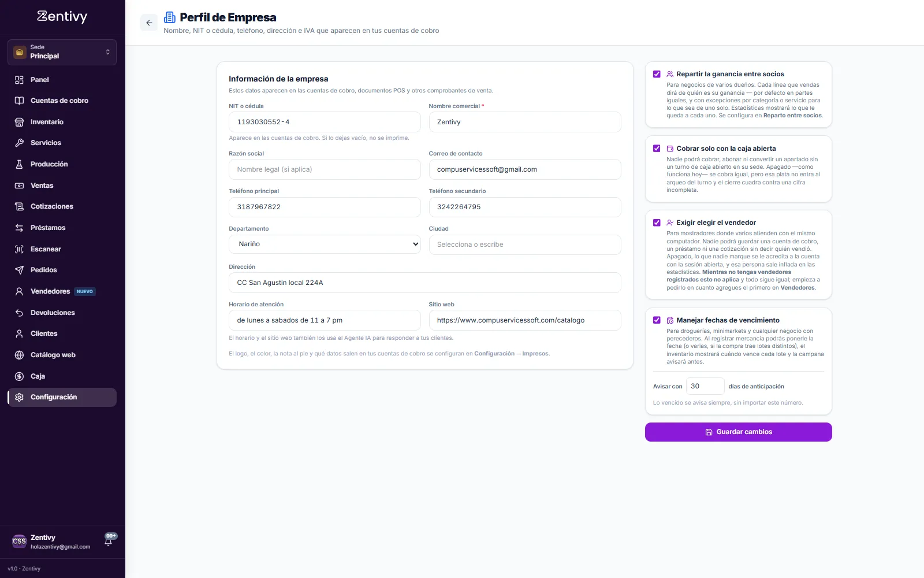Uncheck Manejar fechas de vencimiento
Image resolution: width=924 pixels, height=578 pixels.
tap(657, 320)
